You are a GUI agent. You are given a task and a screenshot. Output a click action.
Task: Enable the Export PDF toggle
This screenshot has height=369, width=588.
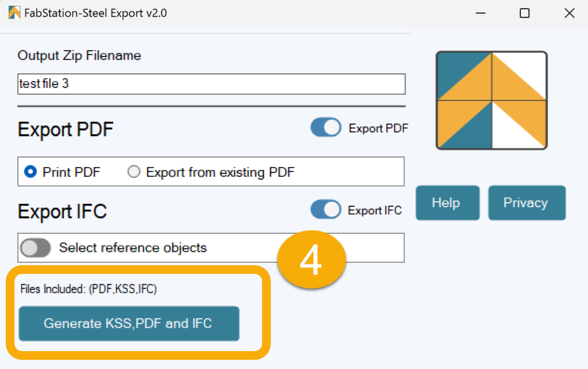coord(326,127)
